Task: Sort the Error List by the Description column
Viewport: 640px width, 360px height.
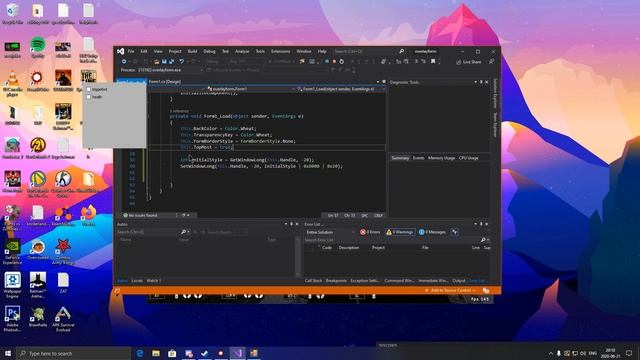Action: (x=349, y=248)
